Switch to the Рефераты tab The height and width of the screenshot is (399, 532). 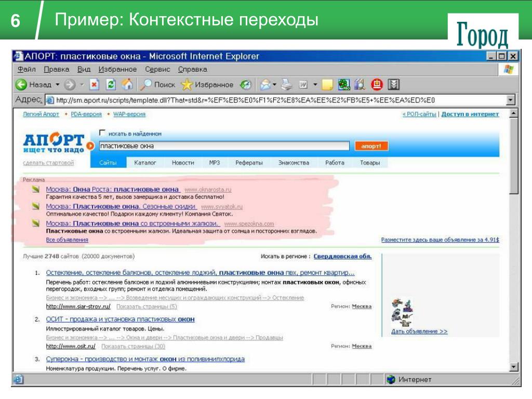click(x=249, y=163)
